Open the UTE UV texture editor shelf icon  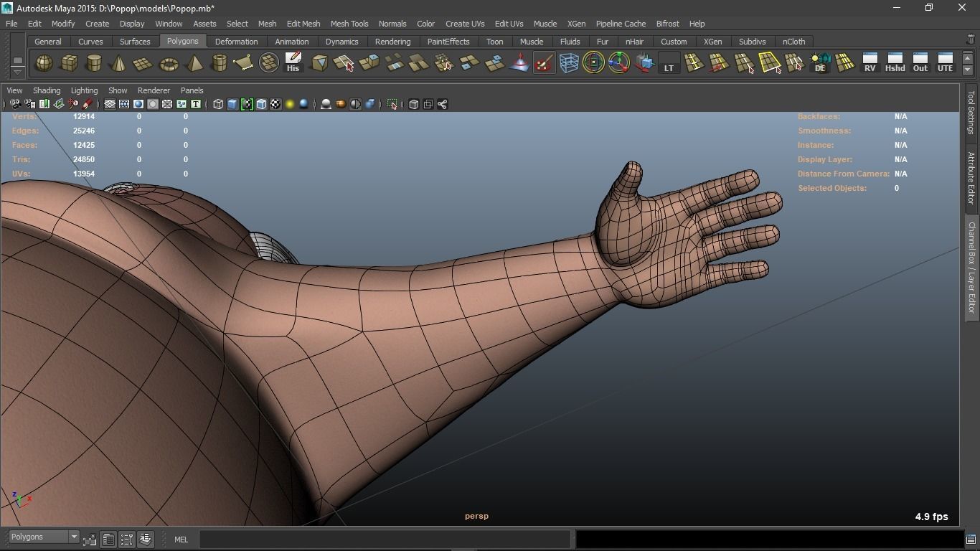(945, 63)
